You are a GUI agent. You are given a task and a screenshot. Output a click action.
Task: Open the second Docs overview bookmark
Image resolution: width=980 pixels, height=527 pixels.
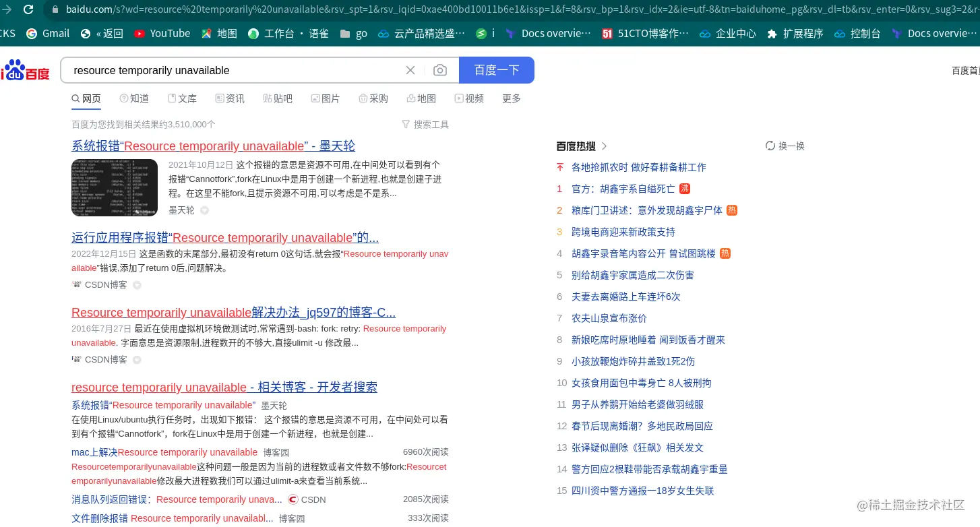[x=933, y=33]
